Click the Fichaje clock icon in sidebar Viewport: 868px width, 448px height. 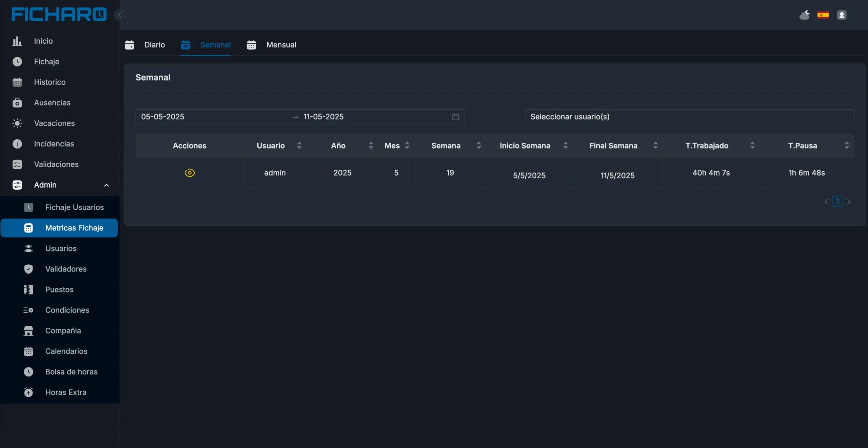click(x=17, y=62)
